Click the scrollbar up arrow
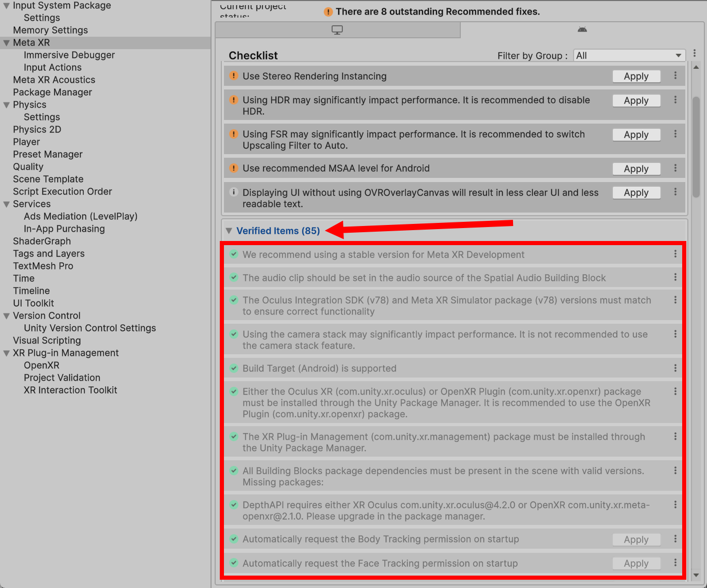This screenshot has width=707, height=588. [x=696, y=67]
